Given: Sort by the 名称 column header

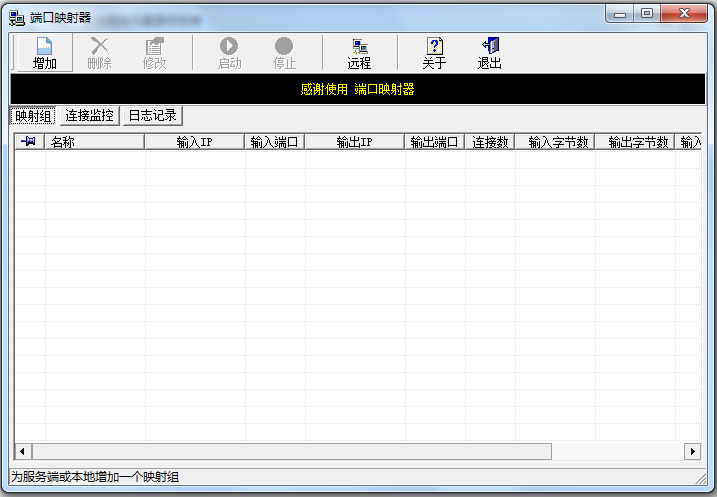Looking at the screenshot, I should 95,142.
